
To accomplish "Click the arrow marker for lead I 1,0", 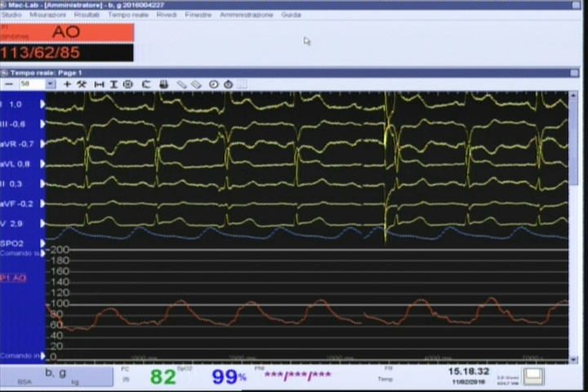I will 42,105.
